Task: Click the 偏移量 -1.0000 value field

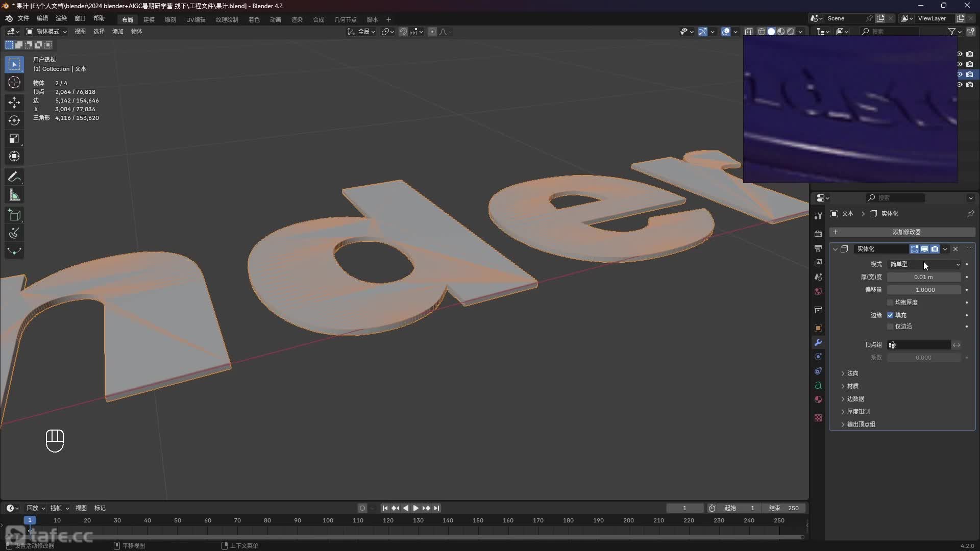Action: click(x=923, y=290)
